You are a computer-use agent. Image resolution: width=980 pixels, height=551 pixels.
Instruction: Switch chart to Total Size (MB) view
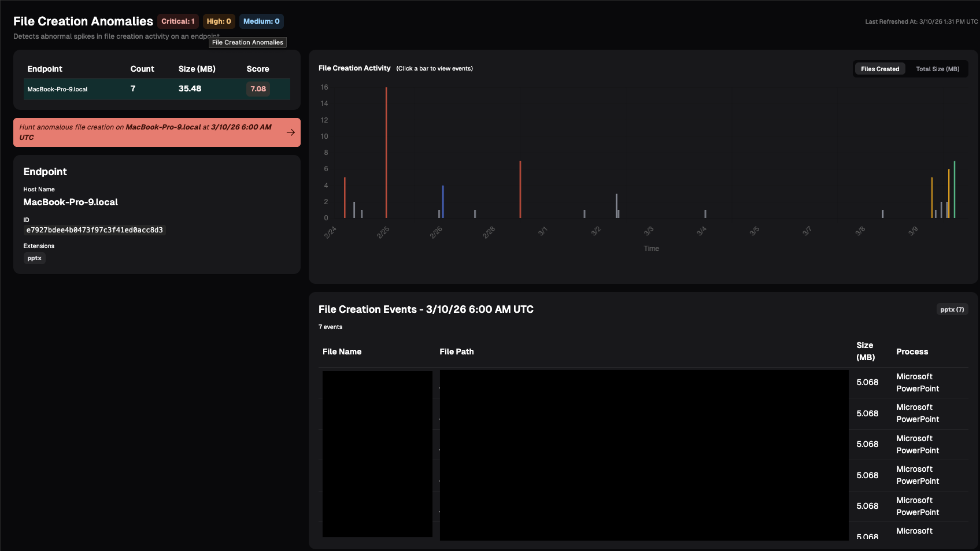pos(937,69)
